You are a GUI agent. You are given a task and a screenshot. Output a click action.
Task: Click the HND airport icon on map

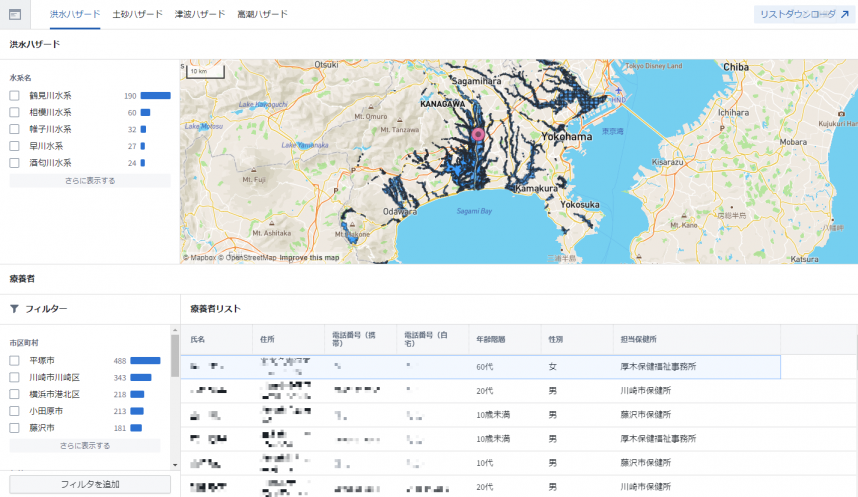click(618, 91)
